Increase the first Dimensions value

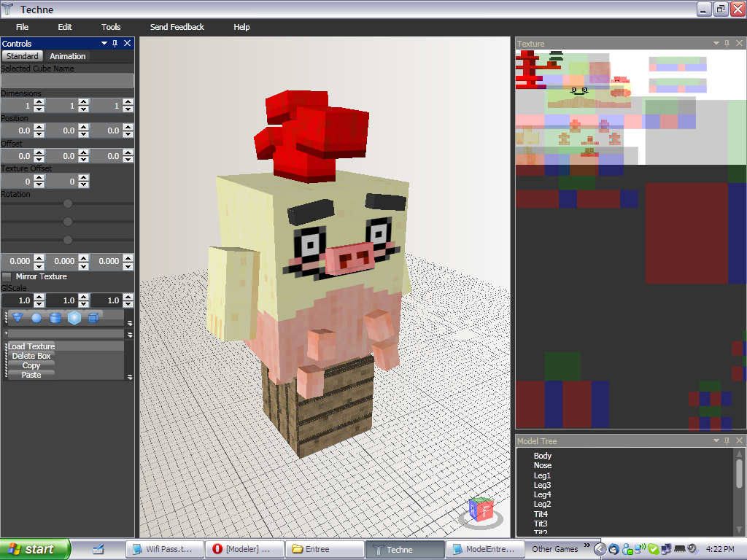point(39,102)
